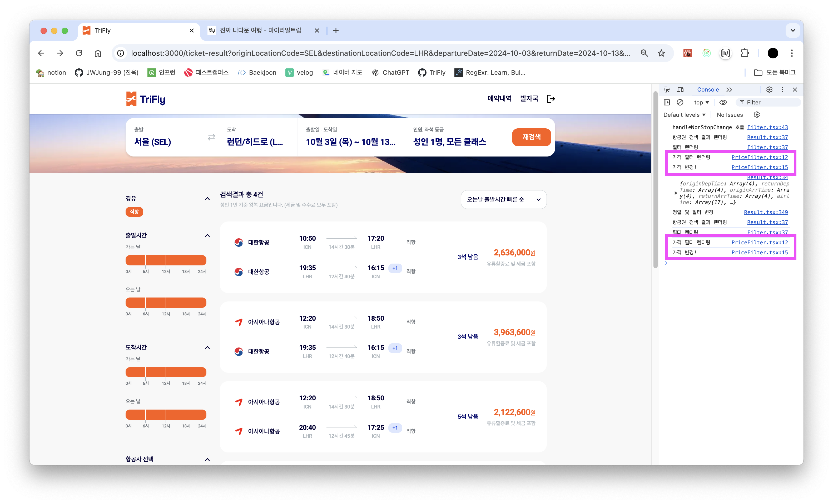Open DevTools settings gear icon
This screenshot has width=833, height=504.
pos(769,89)
